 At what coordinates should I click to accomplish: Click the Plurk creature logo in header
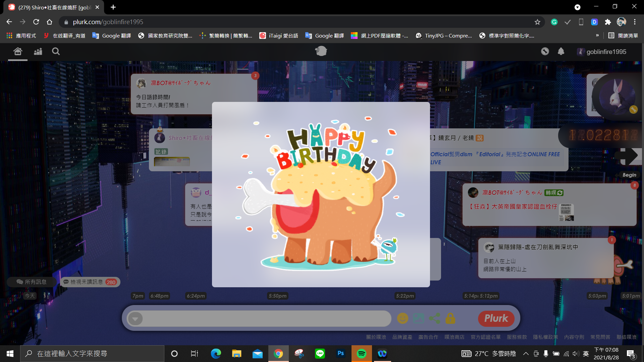[x=321, y=51]
